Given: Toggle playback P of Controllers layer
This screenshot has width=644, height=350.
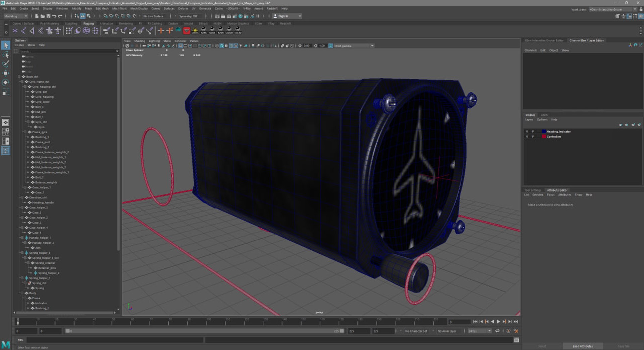Looking at the screenshot, I should (533, 137).
